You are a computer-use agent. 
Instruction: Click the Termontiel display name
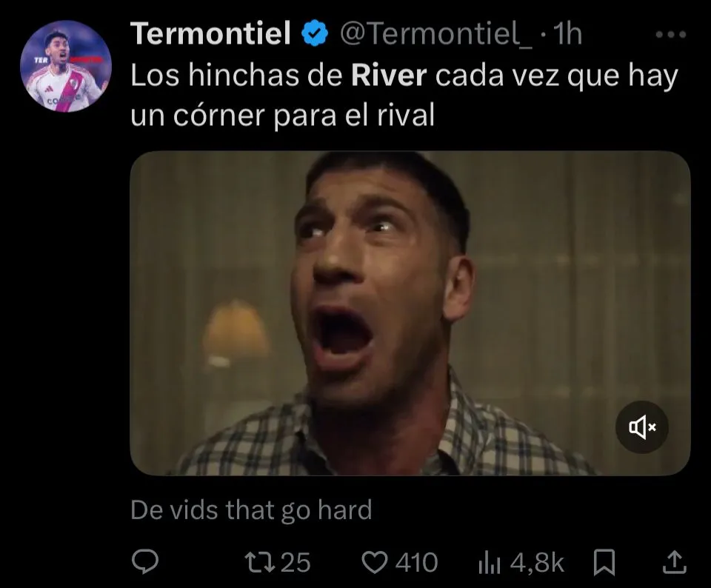[210, 34]
